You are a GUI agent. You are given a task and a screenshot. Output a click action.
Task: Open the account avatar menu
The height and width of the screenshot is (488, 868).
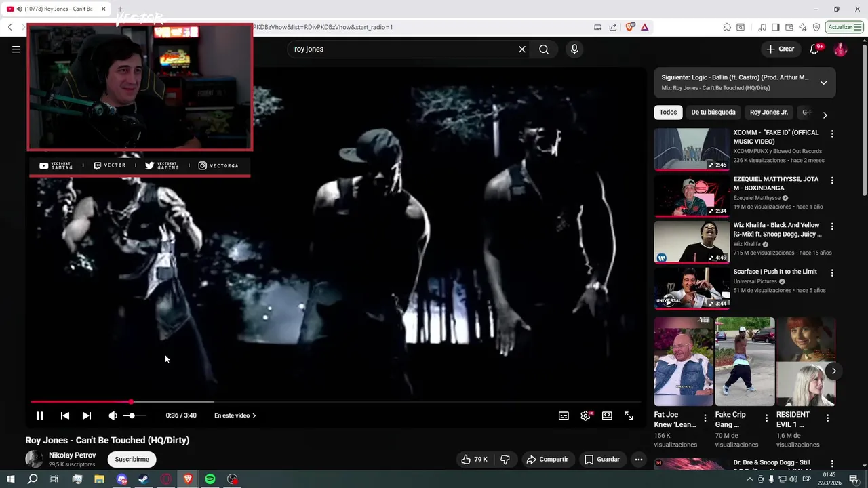tap(840, 49)
